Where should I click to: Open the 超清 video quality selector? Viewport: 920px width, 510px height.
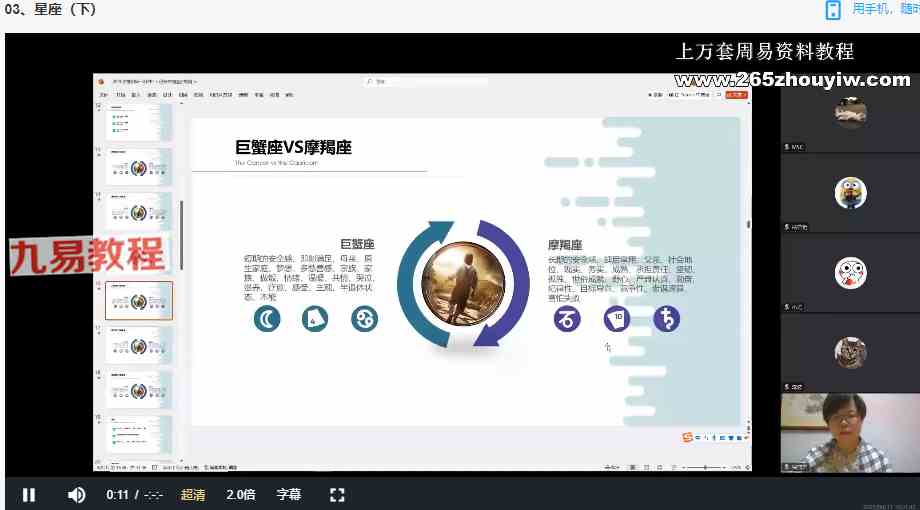tap(193, 494)
